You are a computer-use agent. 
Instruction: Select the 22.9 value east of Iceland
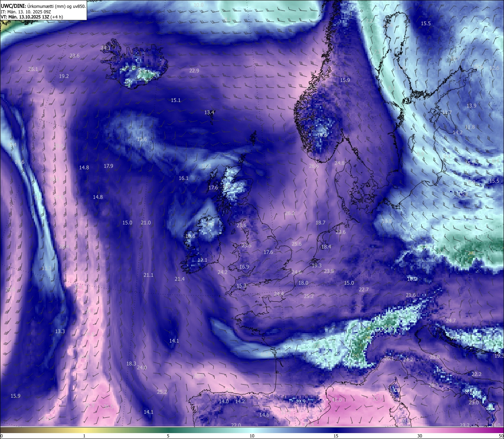click(194, 71)
